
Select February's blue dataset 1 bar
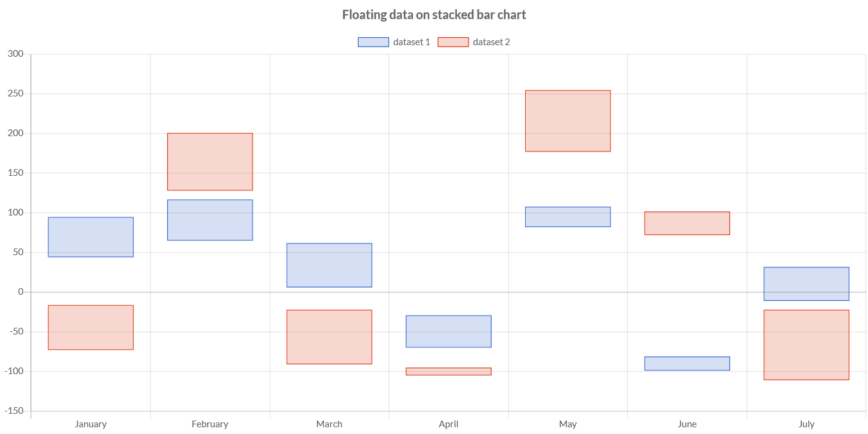[x=210, y=220]
